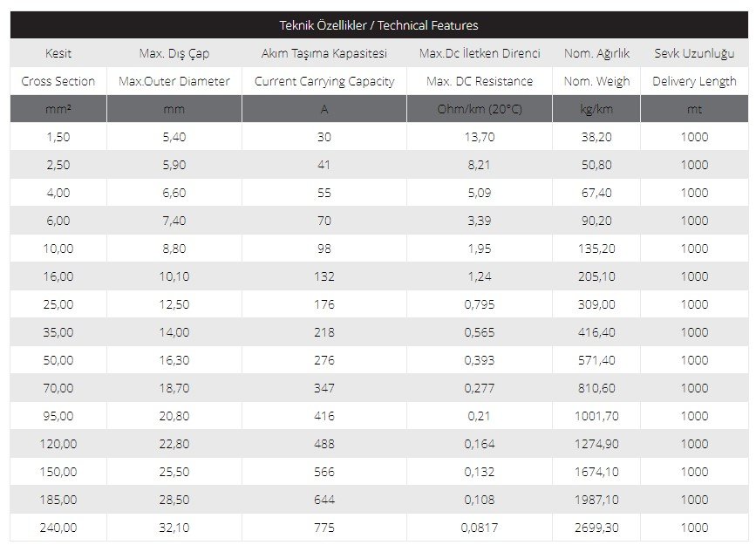
Task: Select the 2699,30 weight value
Action: click(596, 528)
